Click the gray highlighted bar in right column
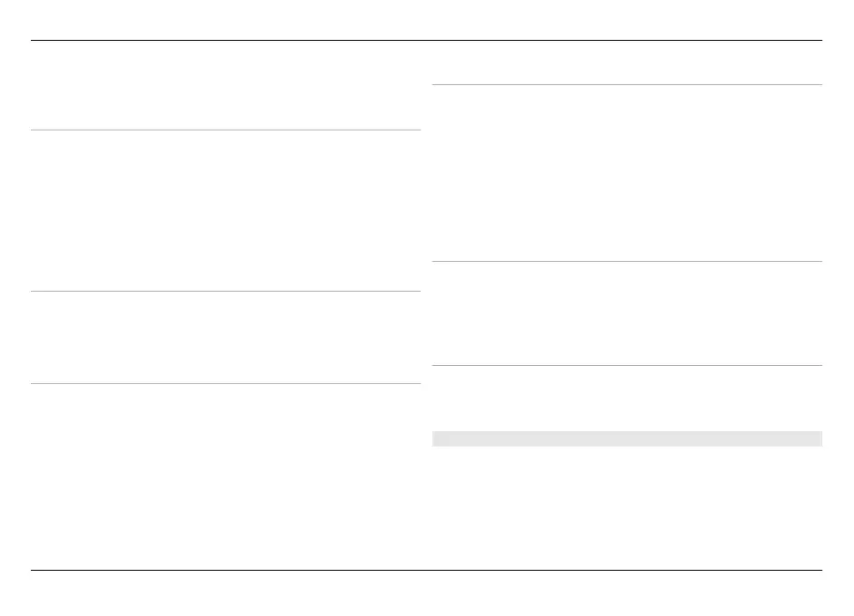Screen dimensions: 854x616 626,438
